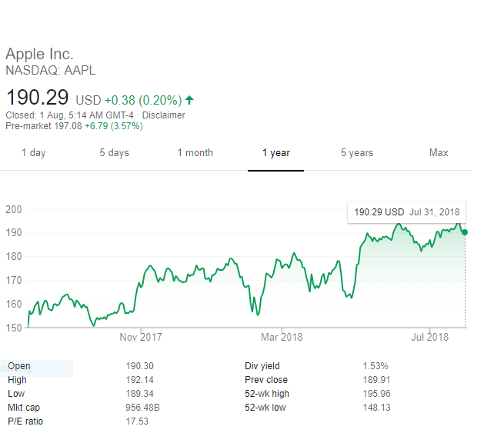This screenshot has height=433, width=504.
Task: Click the Low label in stats
Action: click(16, 394)
